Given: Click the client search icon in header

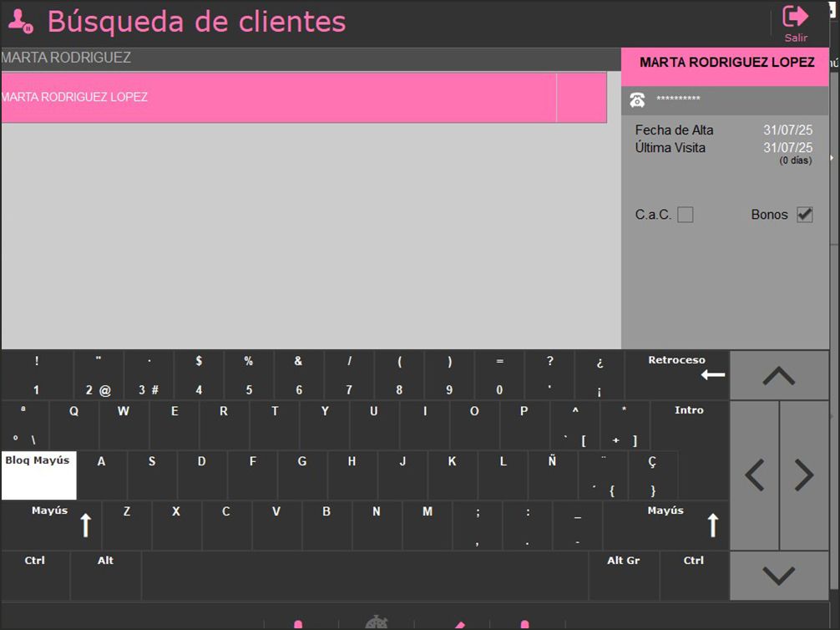Looking at the screenshot, I should (20, 22).
